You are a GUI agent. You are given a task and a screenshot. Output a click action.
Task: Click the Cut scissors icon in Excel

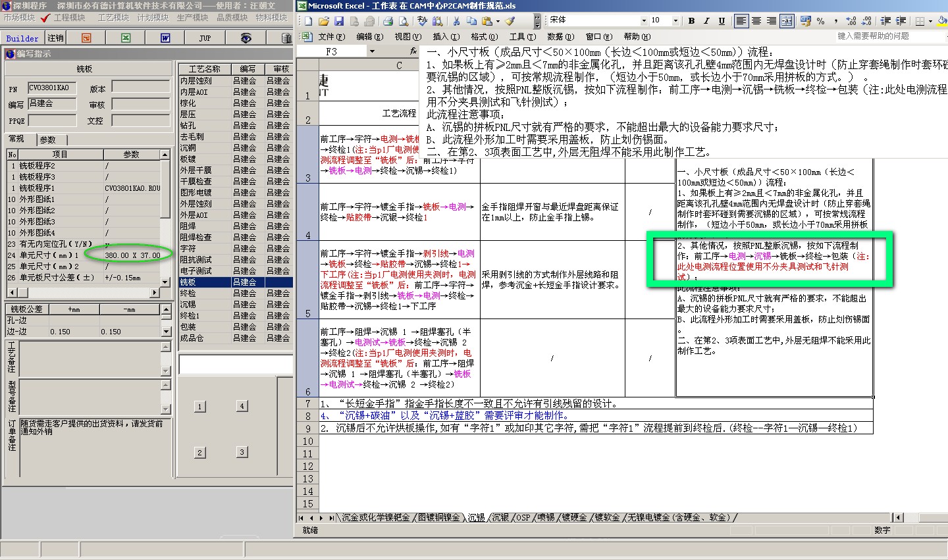pyautogui.click(x=456, y=21)
